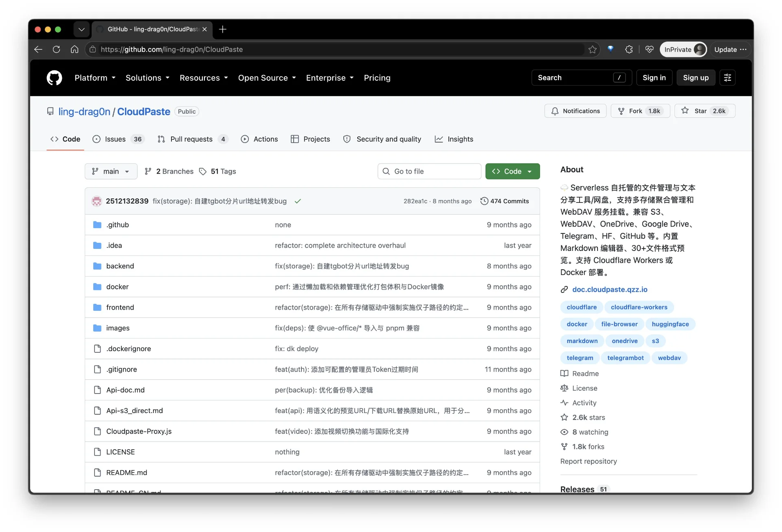Click the InPrivate profile avatar
Image resolution: width=782 pixels, height=532 pixels.
pos(699,49)
